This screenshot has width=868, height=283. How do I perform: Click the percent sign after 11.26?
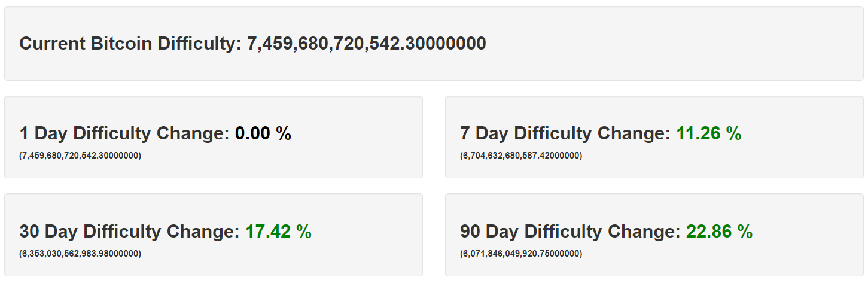[733, 134]
